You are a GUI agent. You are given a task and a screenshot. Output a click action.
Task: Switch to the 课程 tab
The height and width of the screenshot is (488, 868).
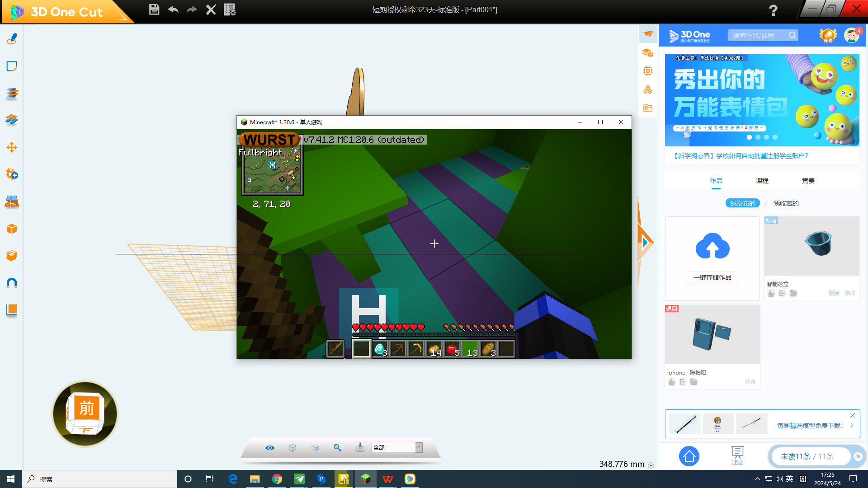(762, 181)
